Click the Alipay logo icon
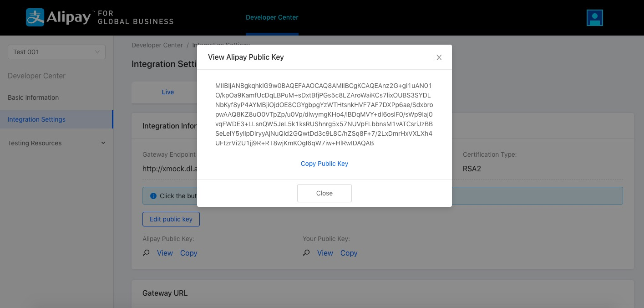The width and height of the screenshot is (644, 308). (35, 17)
